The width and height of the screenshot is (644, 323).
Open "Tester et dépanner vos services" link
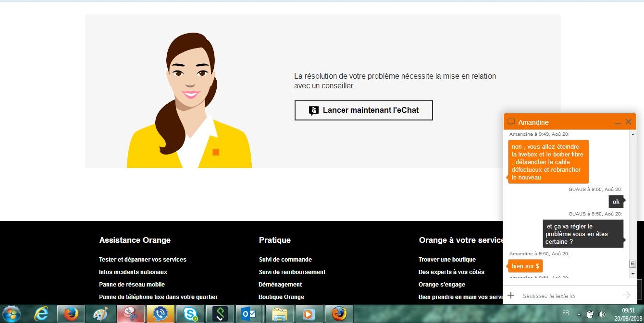(x=143, y=260)
